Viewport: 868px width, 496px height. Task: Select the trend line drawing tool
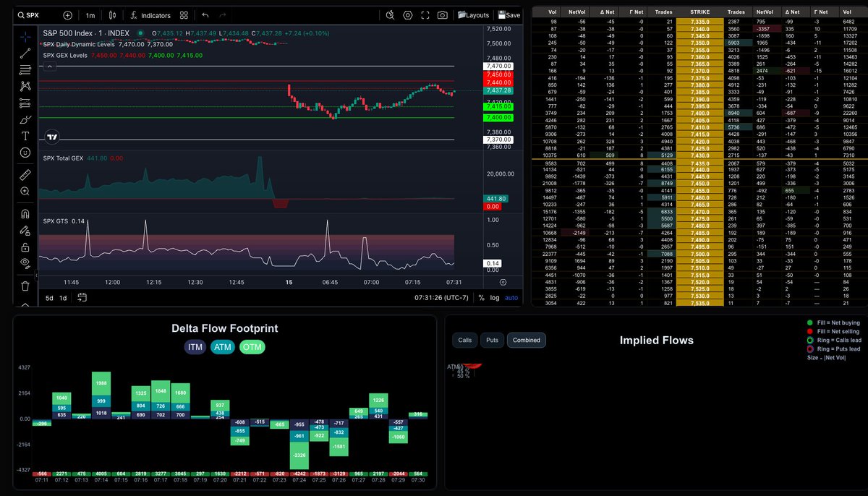click(x=25, y=52)
